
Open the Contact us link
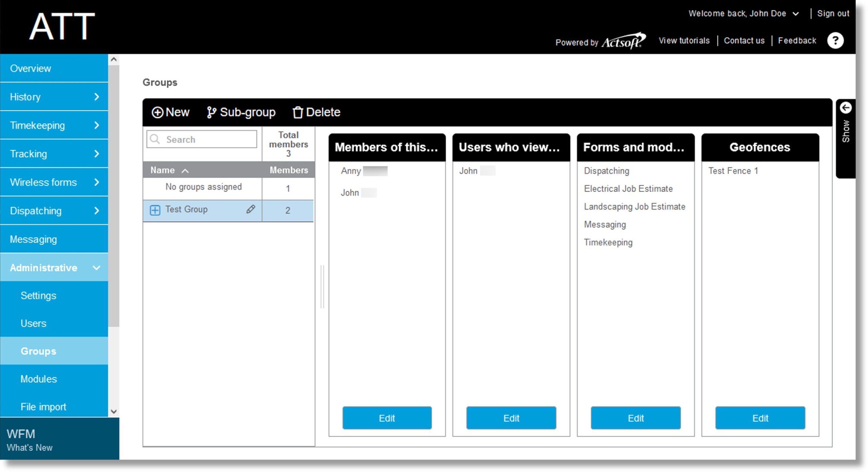[744, 41]
